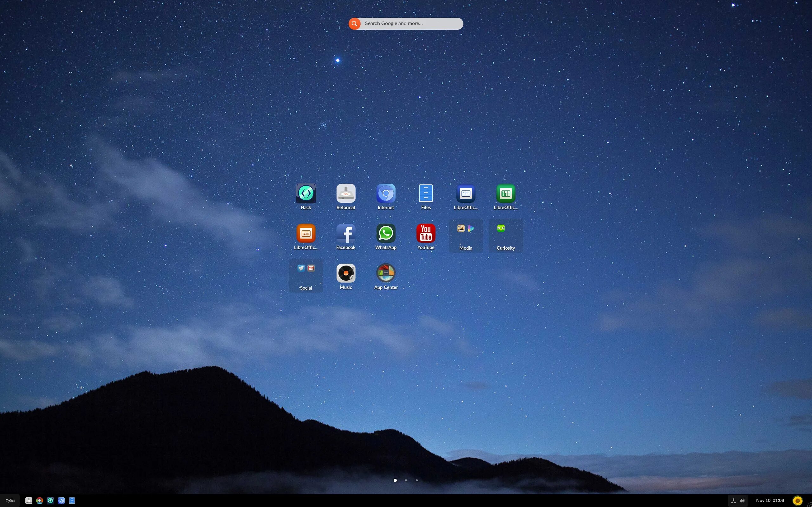Launch the Reformat desktop app
Viewport: 812px width, 507px height.
click(346, 194)
